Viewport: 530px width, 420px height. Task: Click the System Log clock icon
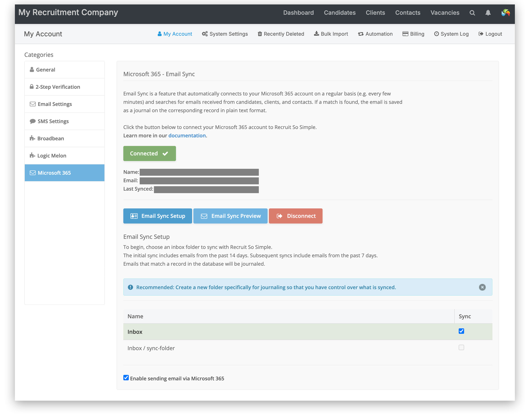436,34
